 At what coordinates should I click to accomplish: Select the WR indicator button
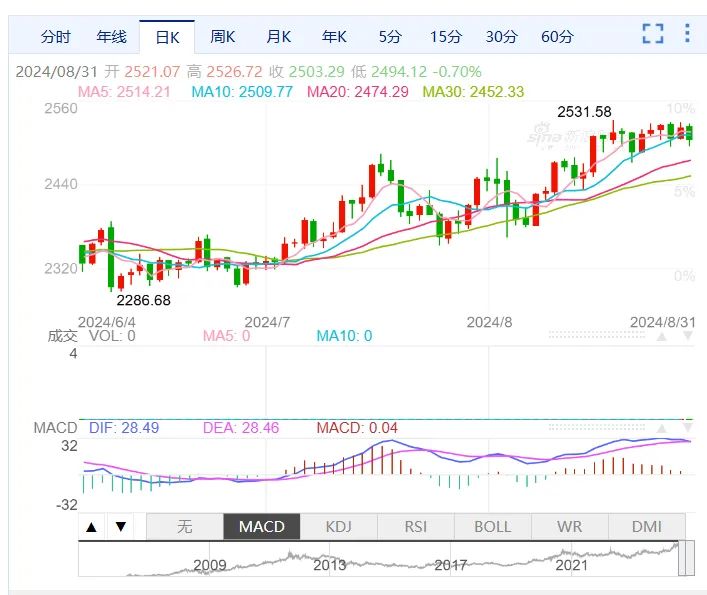click(x=570, y=526)
